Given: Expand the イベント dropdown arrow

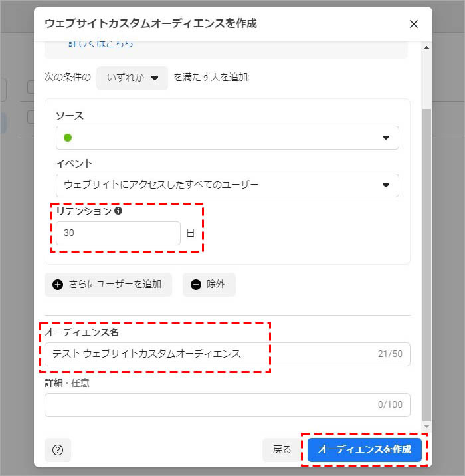Looking at the screenshot, I should coord(385,185).
